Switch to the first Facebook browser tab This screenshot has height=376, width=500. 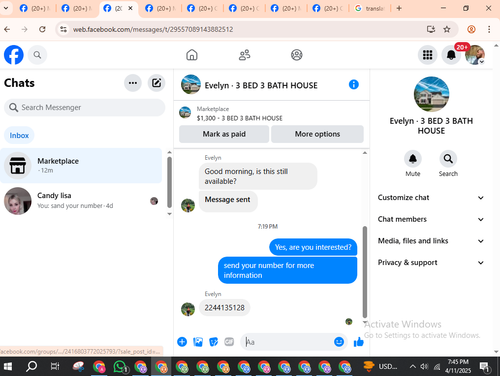point(34,8)
